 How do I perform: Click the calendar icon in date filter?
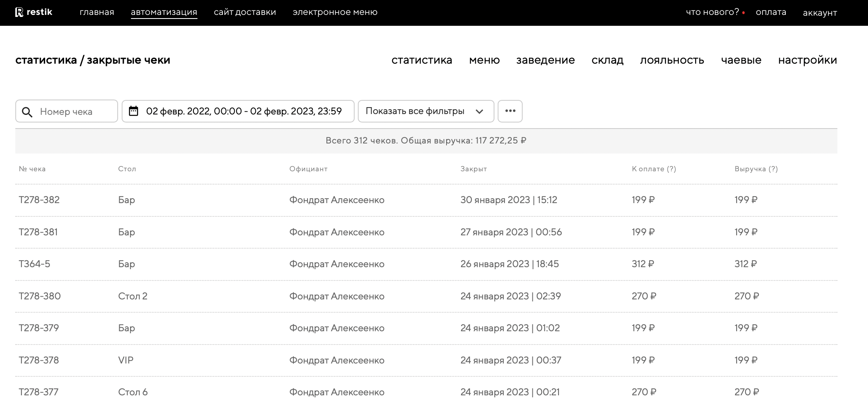133,111
